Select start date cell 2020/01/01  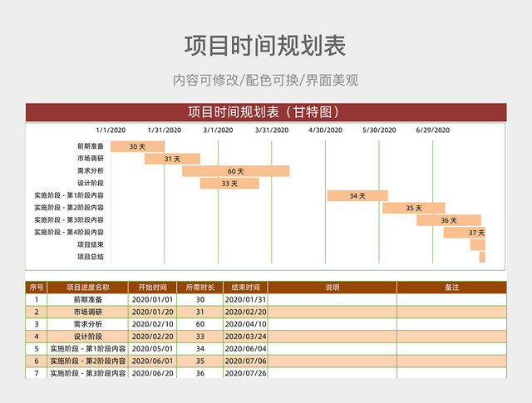(152, 299)
